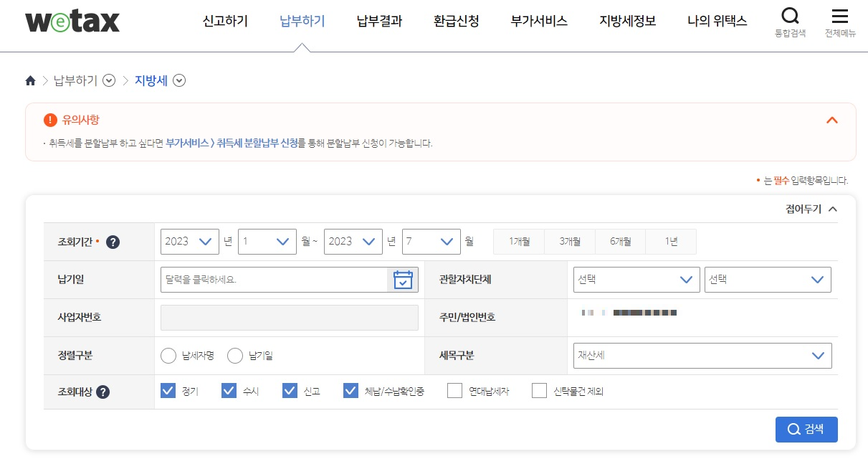The height and width of the screenshot is (459, 868).
Task: Open the start year 2023 dropdown
Action: click(x=189, y=242)
